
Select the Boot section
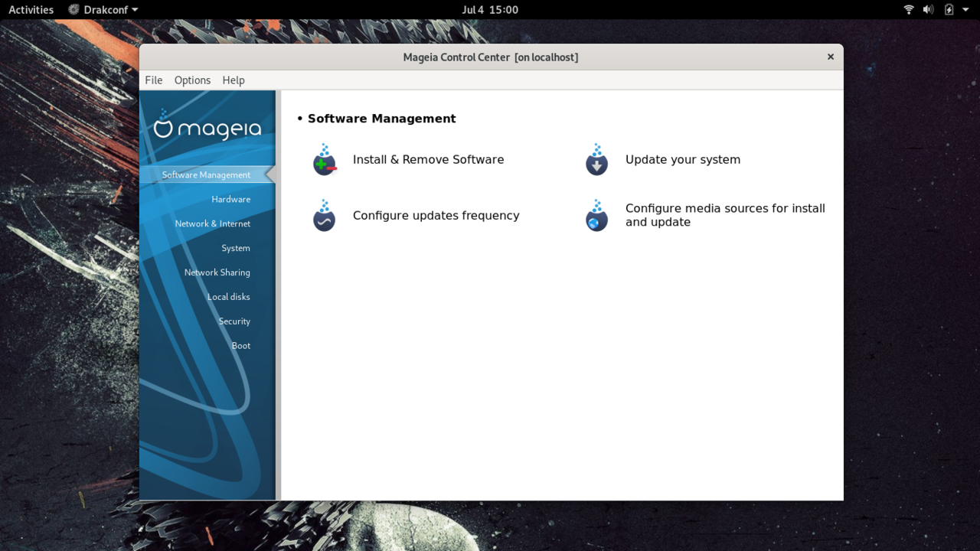(241, 346)
